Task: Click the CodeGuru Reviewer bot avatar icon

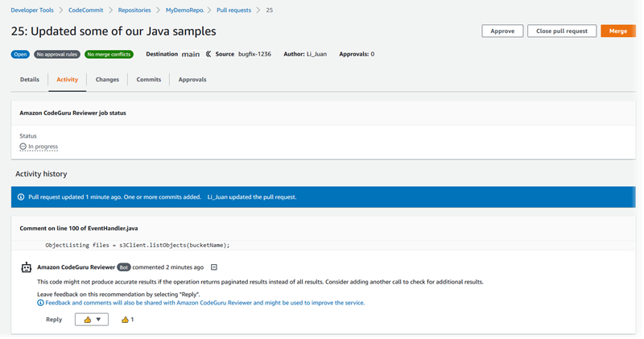Action: 27,267
